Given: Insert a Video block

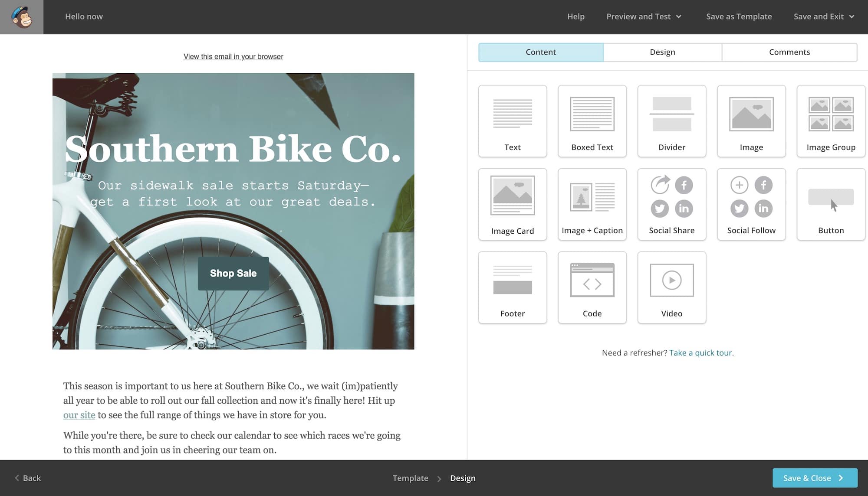Looking at the screenshot, I should point(671,287).
